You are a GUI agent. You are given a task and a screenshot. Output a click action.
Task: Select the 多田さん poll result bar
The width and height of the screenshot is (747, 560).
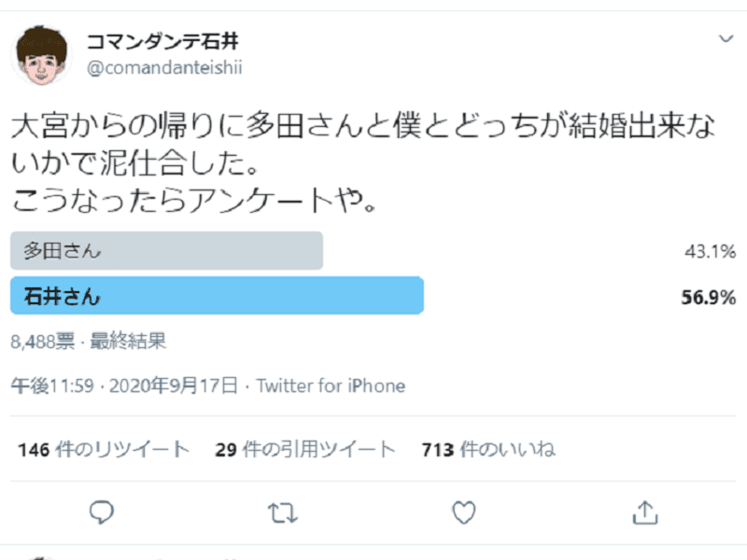click(x=167, y=250)
